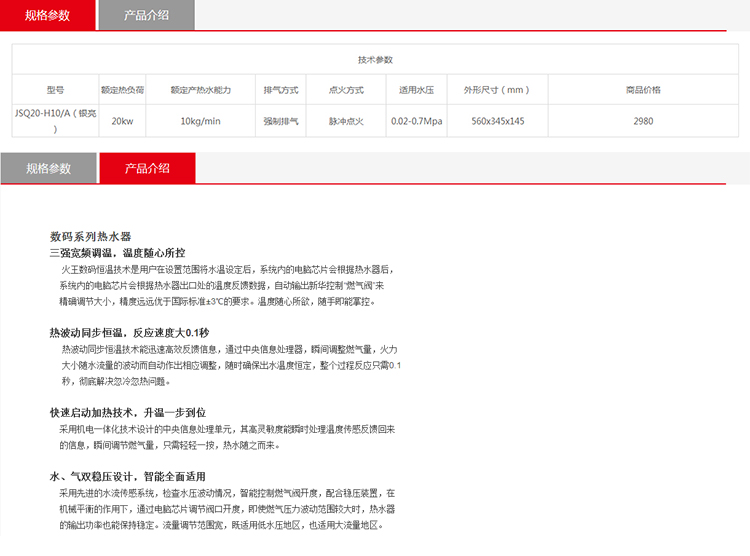
Task: Click the 20kw value cell
Action: click(x=122, y=121)
